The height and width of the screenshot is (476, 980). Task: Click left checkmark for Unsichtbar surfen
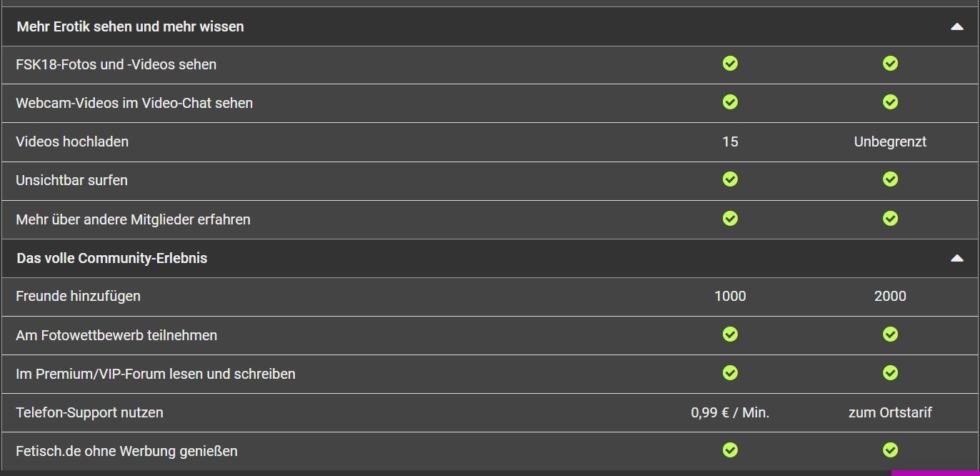pos(730,179)
